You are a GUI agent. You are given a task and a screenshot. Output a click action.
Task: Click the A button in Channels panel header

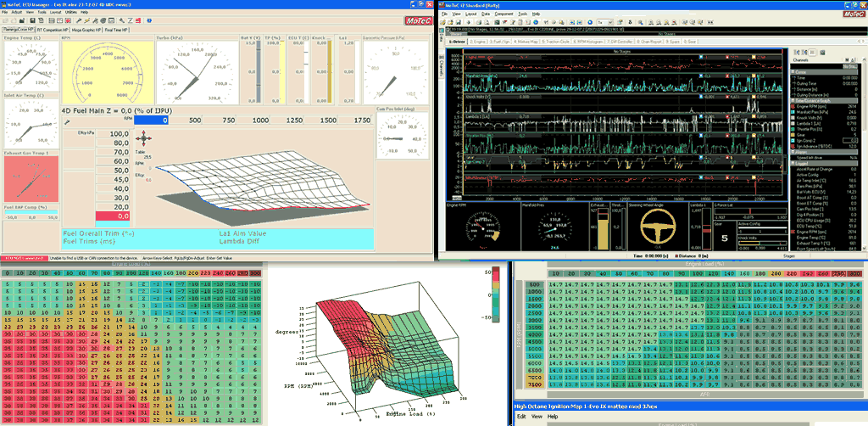853,60
